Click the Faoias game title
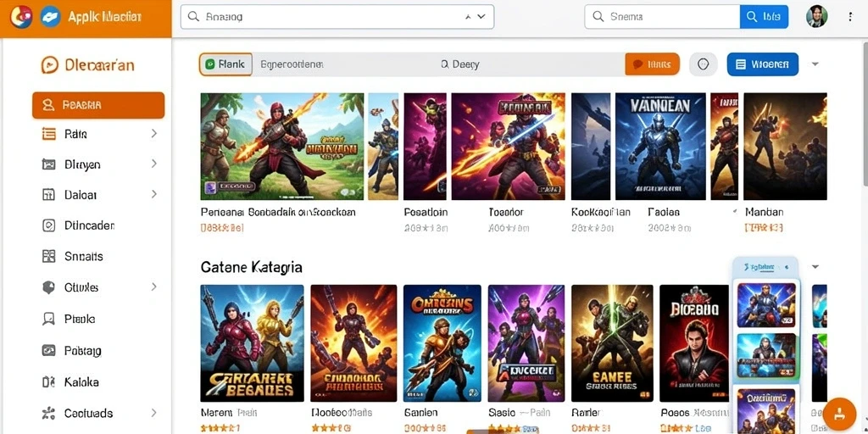The width and height of the screenshot is (868, 434). click(x=664, y=212)
